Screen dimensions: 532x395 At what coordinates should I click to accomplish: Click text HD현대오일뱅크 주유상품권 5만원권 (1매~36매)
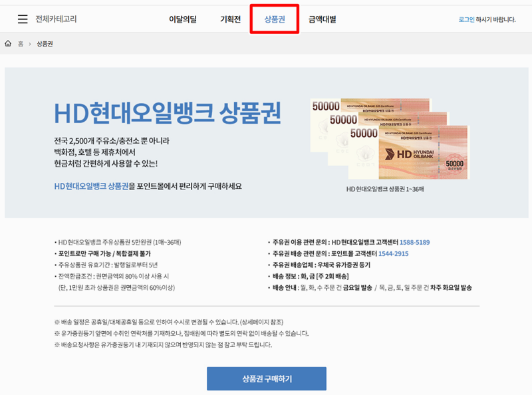point(120,242)
